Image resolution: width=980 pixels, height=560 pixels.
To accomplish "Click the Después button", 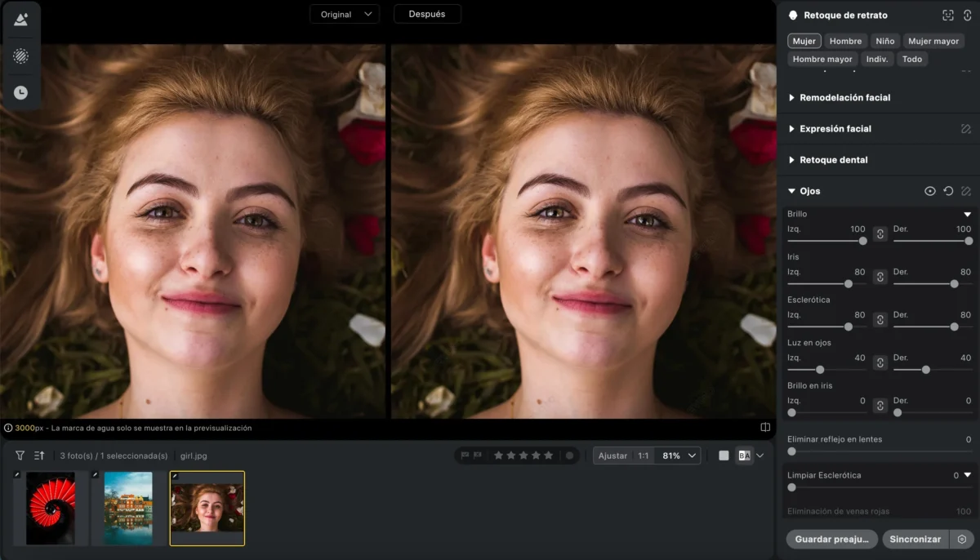I will 427,14.
